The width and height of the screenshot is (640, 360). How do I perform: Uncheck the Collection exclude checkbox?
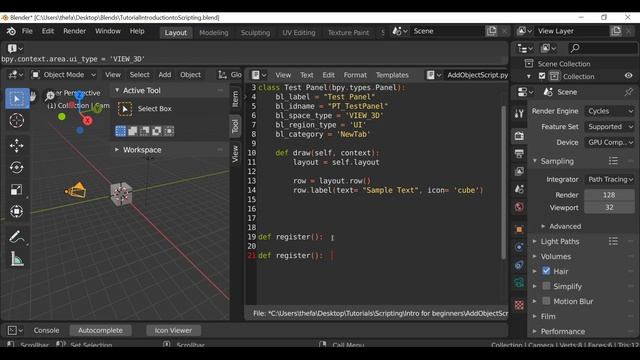tap(542, 76)
